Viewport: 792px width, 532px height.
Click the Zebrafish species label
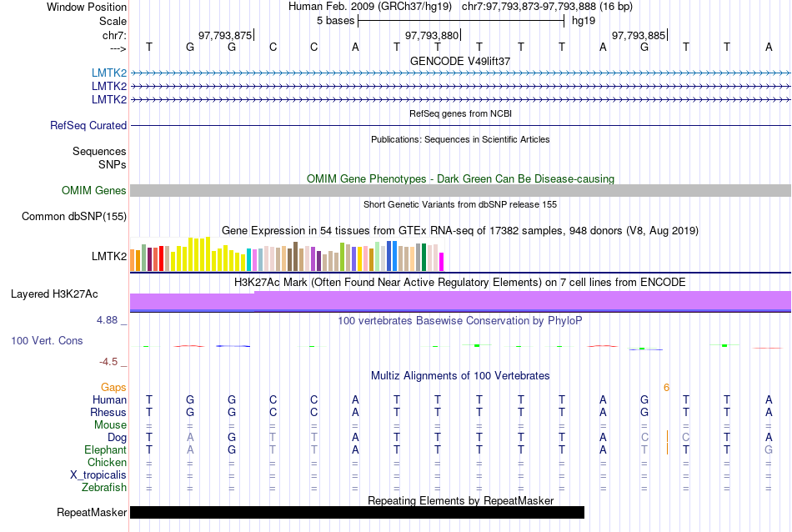(104, 488)
